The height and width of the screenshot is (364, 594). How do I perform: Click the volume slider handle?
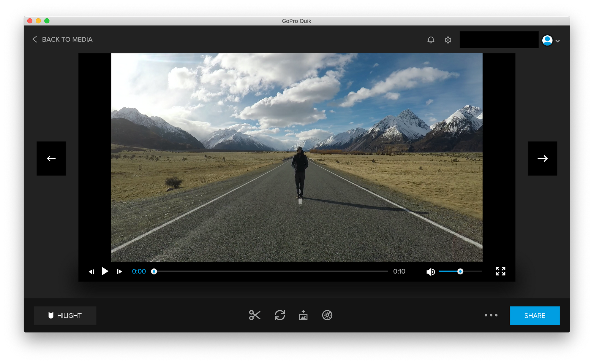(460, 271)
